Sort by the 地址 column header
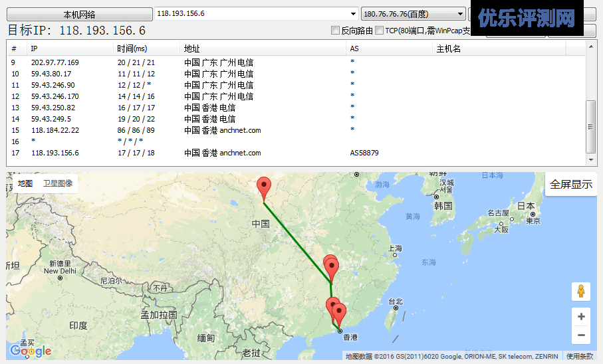 (263, 48)
